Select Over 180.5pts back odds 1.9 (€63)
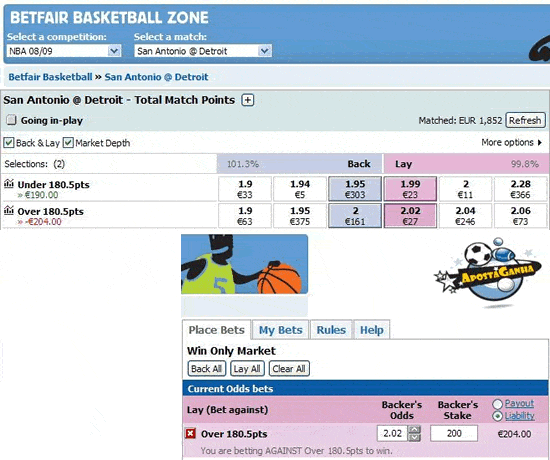Screen dimensions: 550x460 click(245, 216)
